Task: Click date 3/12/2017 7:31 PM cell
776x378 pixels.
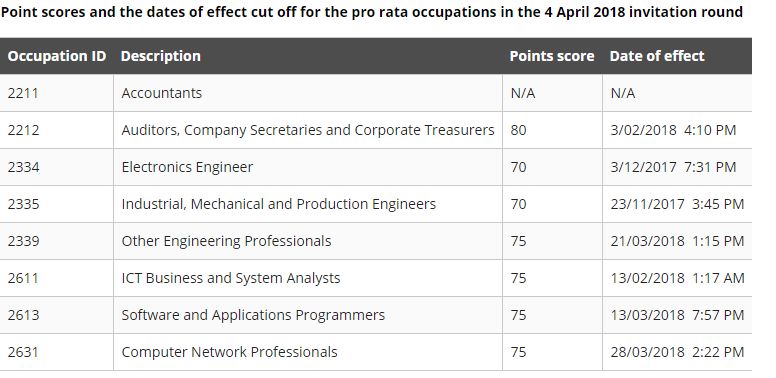Action: 677,167
